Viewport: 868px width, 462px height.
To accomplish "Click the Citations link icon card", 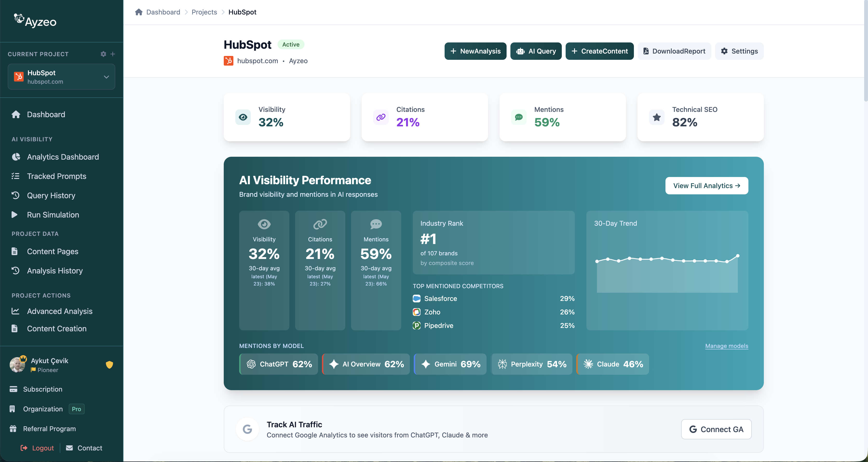I will click(x=381, y=117).
